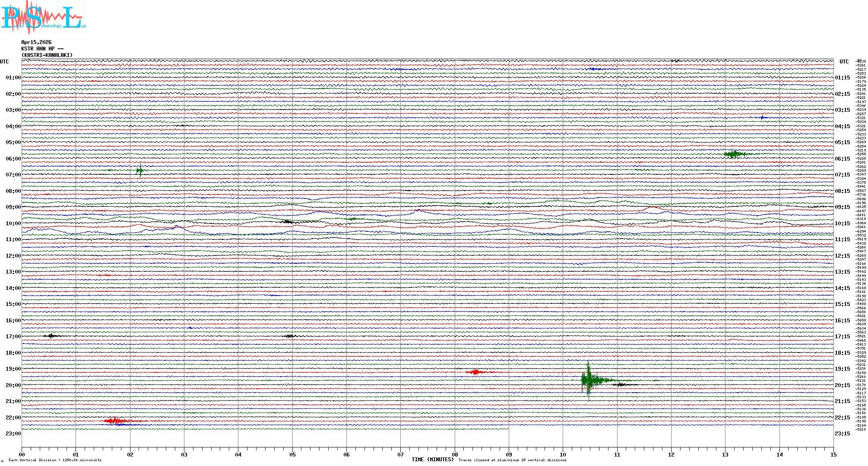Click the Apr15,2026 date text
Viewport: 868px width, 466px height.
click(x=36, y=42)
